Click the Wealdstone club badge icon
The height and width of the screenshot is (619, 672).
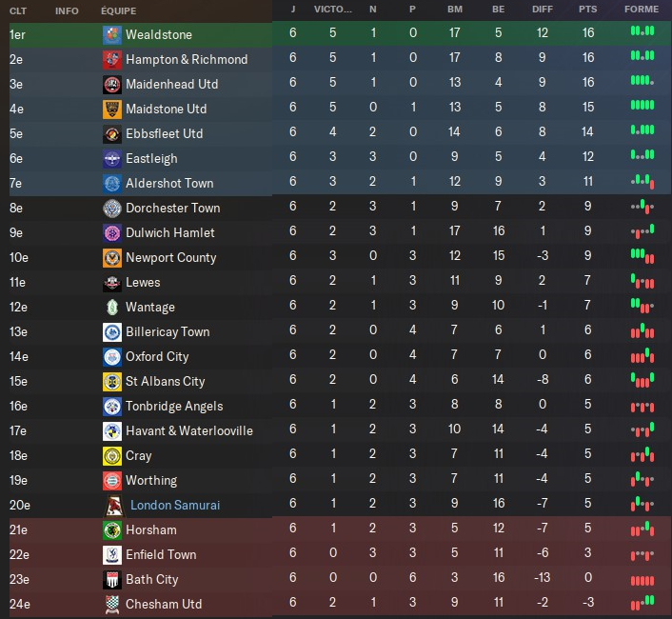pyautogui.click(x=112, y=35)
